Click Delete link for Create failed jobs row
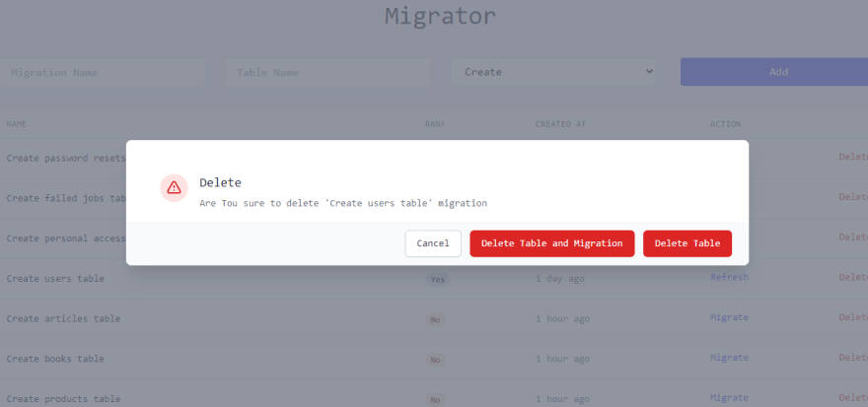The height and width of the screenshot is (407, 868). 853,197
